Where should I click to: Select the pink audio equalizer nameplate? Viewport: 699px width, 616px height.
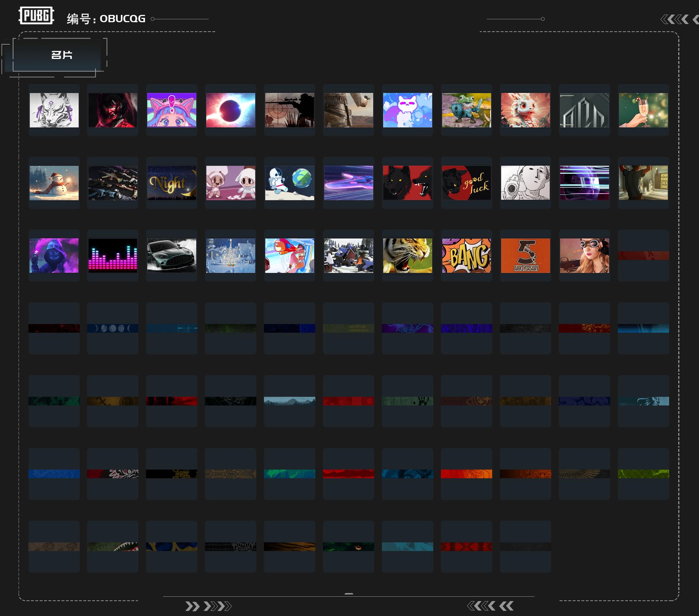113,255
